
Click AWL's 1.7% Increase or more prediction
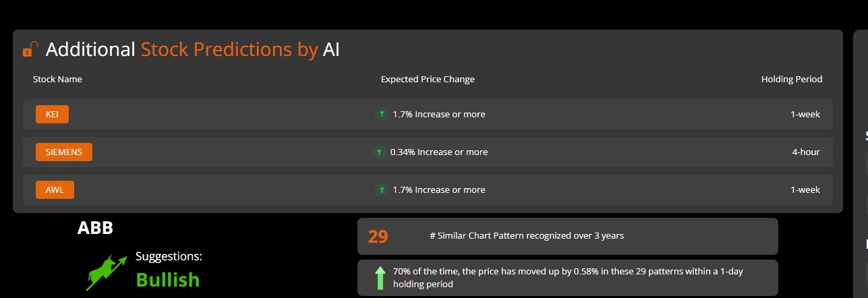(x=438, y=190)
